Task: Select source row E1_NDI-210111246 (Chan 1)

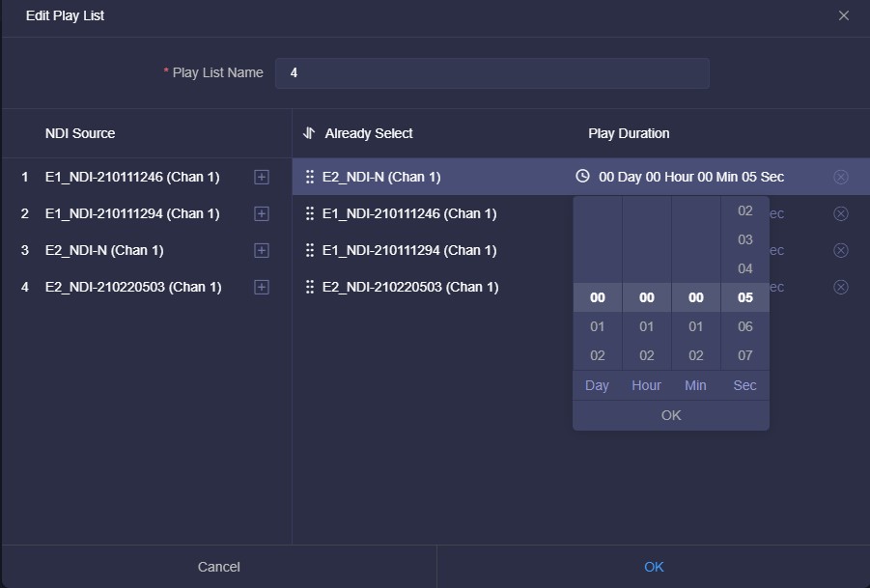Action: click(147, 177)
